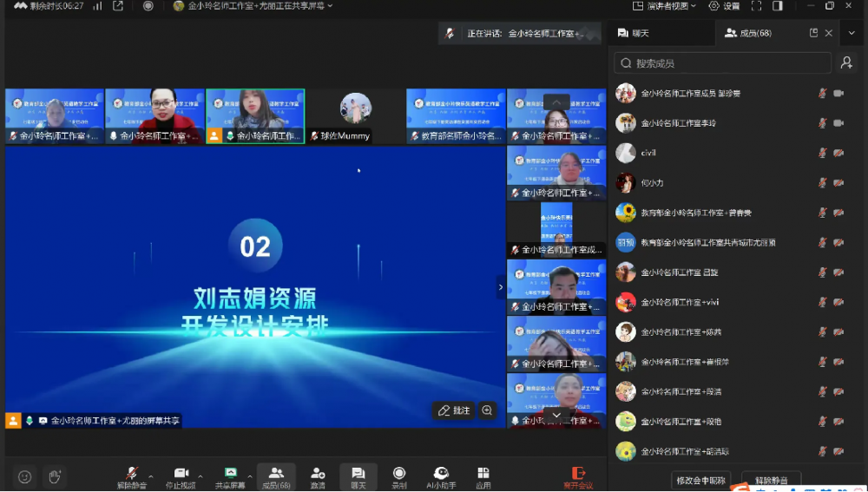
Task: Click the slide number 02 circle
Action: tap(255, 246)
